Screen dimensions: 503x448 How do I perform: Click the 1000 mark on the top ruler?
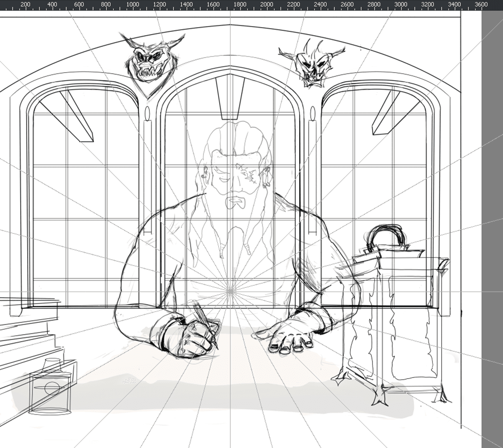pyautogui.click(x=132, y=5)
